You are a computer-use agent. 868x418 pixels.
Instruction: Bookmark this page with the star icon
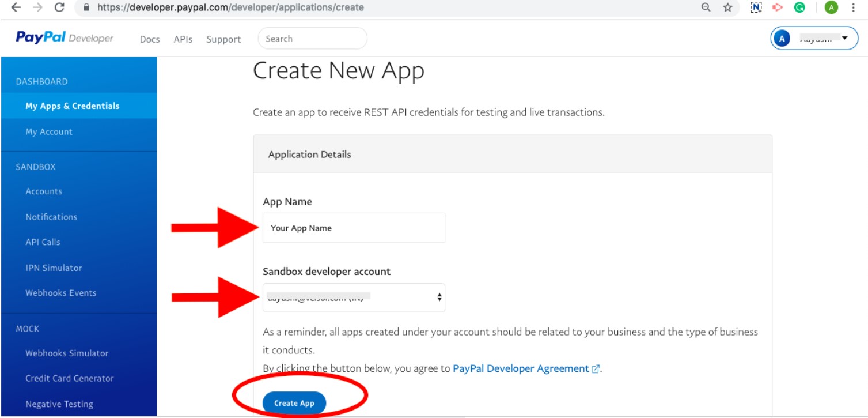pos(727,7)
